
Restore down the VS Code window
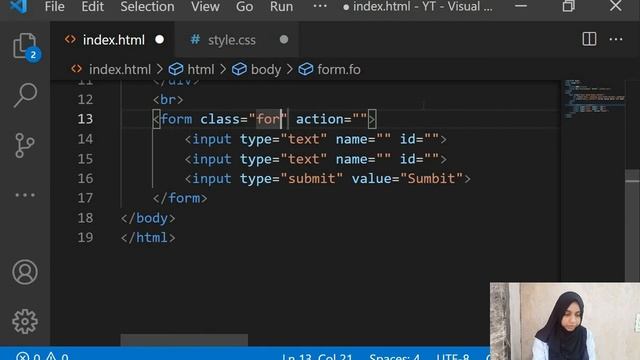click(569, 6)
